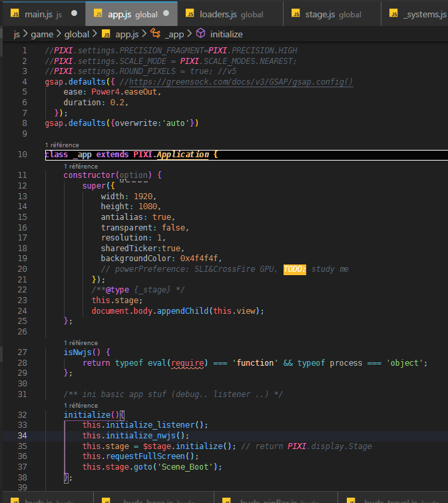The height and width of the screenshot is (503, 448).
Task: Click 'requestFullScreen' method call
Action: 146,456
